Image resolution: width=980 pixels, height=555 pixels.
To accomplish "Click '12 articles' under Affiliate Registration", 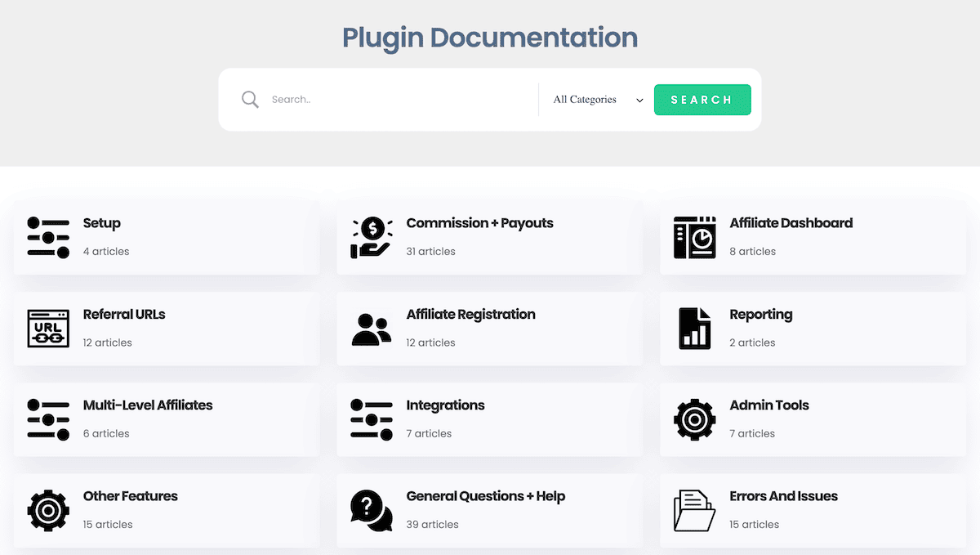I will coord(431,342).
